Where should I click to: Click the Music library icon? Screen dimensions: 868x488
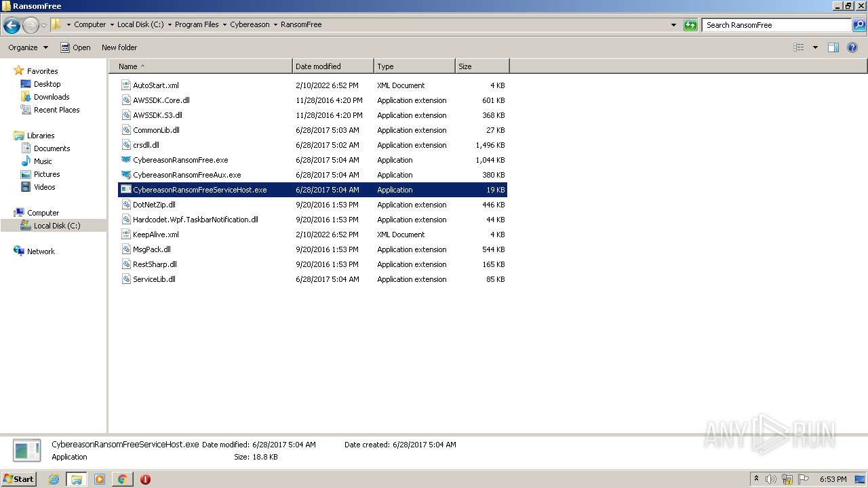(26, 161)
